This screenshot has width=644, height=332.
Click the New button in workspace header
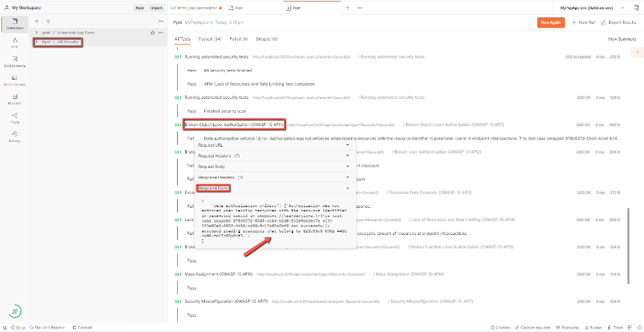140,8
